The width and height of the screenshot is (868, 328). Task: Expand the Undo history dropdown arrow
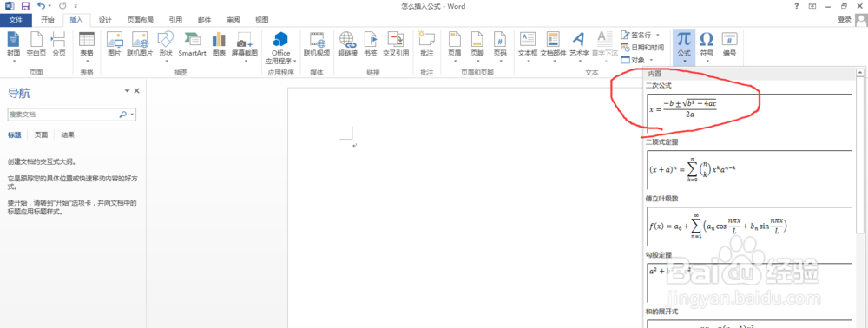pyautogui.click(x=49, y=6)
